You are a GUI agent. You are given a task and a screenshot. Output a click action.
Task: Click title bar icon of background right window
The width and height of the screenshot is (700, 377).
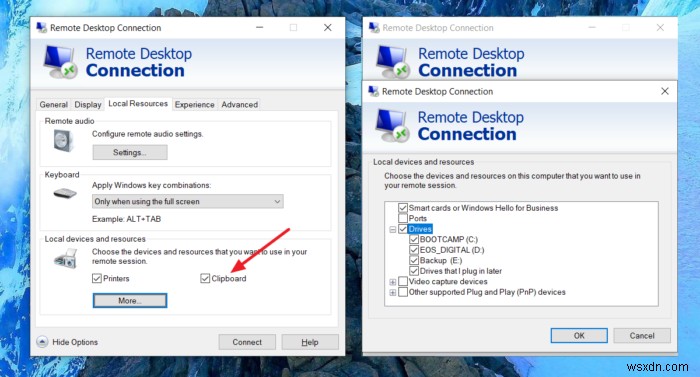coord(374,28)
